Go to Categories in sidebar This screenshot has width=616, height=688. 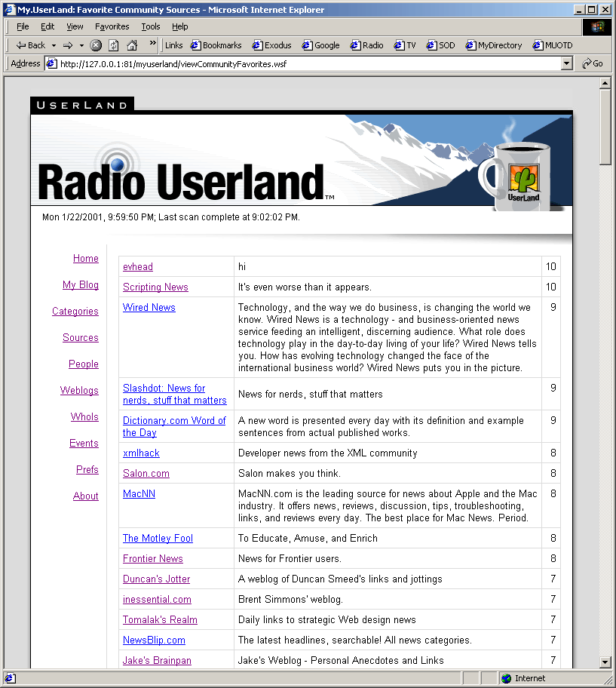click(75, 312)
